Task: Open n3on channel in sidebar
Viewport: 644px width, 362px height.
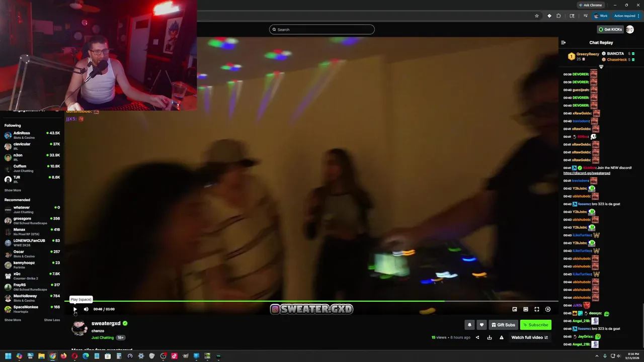Action: (x=32, y=157)
